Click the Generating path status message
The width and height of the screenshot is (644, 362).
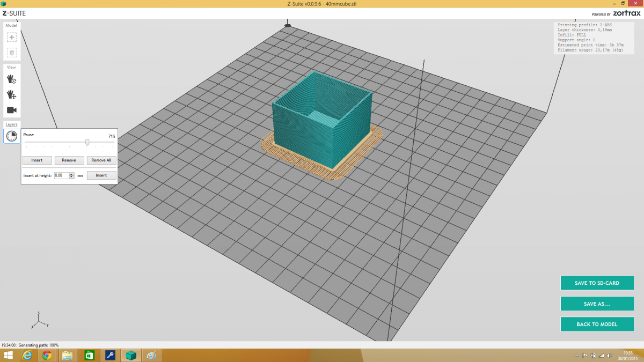[x=30, y=345]
